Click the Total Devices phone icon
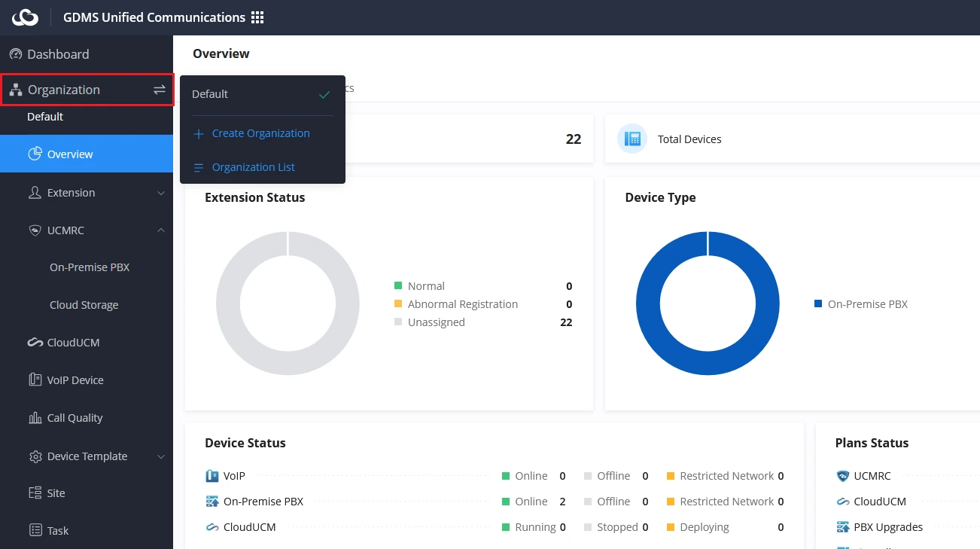Image resolution: width=980 pixels, height=549 pixels. click(x=632, y=139)
